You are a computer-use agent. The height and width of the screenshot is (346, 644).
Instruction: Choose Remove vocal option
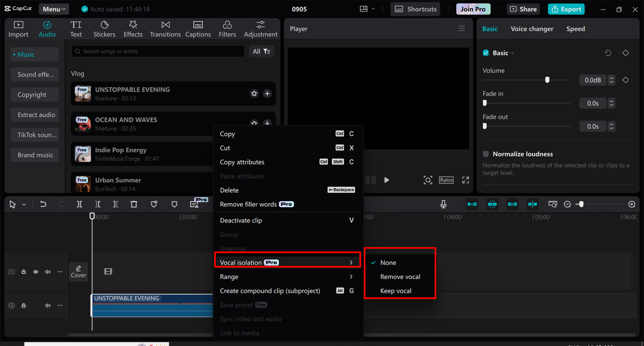click(400, 277)
